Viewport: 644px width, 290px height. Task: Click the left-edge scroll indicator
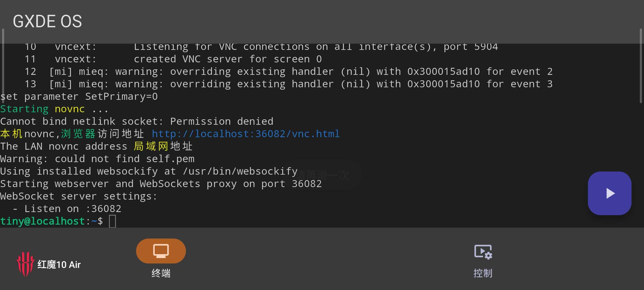(x=3, y=62)
